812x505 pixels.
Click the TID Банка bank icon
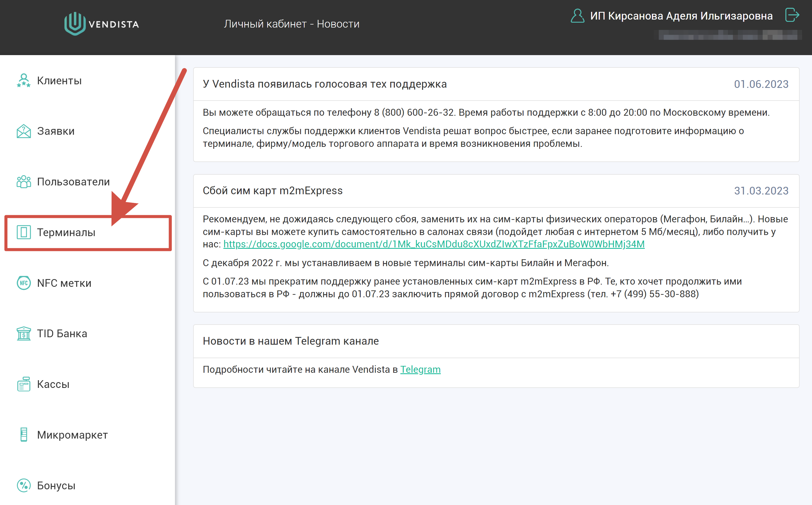[x=24, y=333]
